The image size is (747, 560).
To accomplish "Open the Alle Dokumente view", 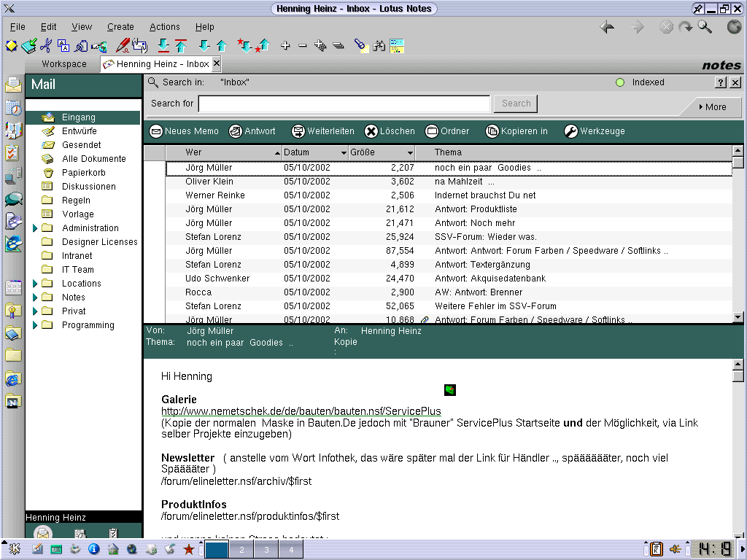I will 94,158.
